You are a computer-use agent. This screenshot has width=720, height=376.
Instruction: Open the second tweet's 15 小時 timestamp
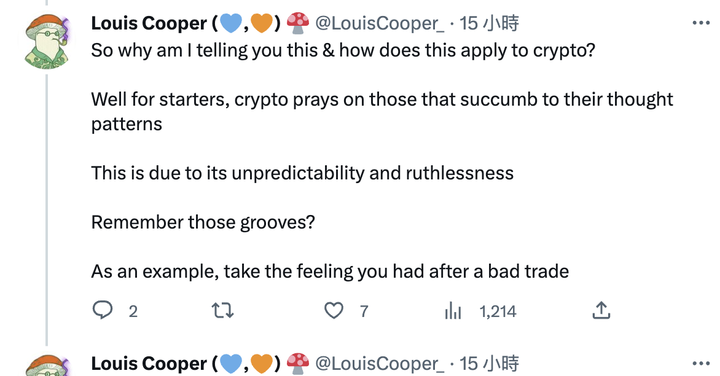[489, 364]
